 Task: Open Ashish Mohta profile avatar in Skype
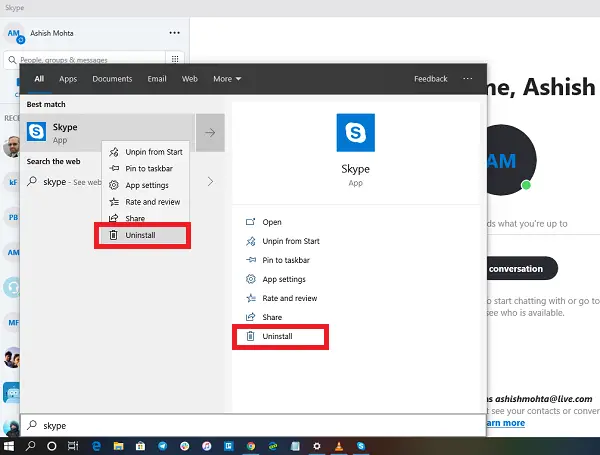tap(15, 34)
